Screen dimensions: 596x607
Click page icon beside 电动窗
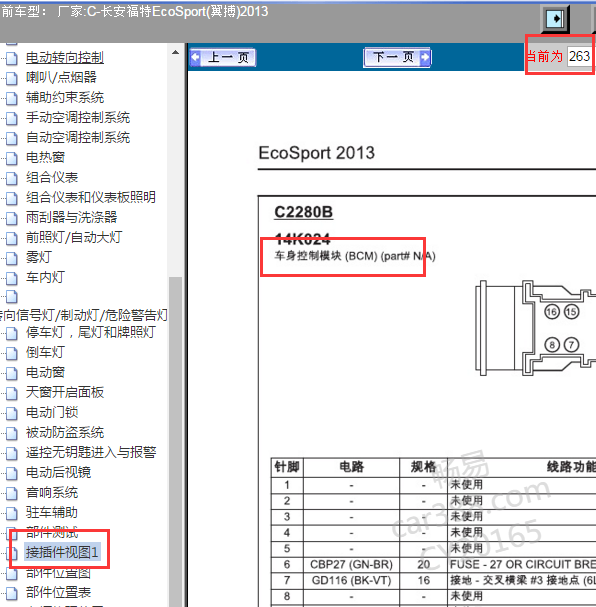[x=12, y=374]
